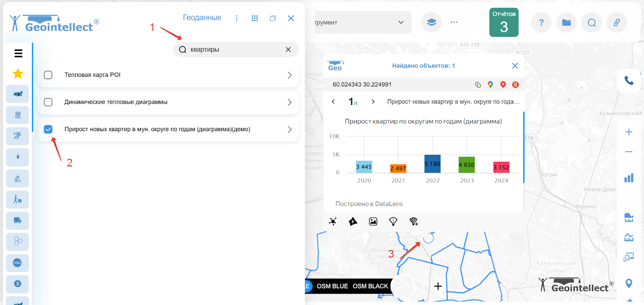The image size is (644, 305).
Task: Open the grid apps icon in header
Action: click(254, 18)
